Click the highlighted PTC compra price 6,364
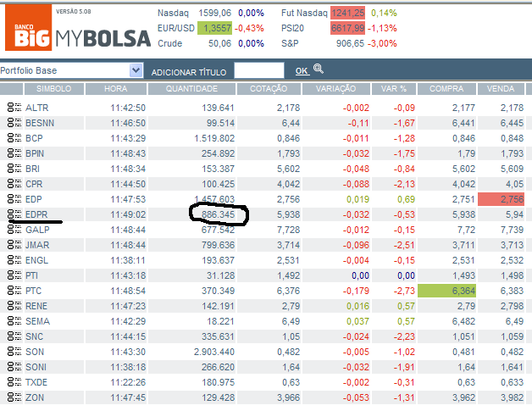This screenshot has height=411, width=532. click(446, 291)
